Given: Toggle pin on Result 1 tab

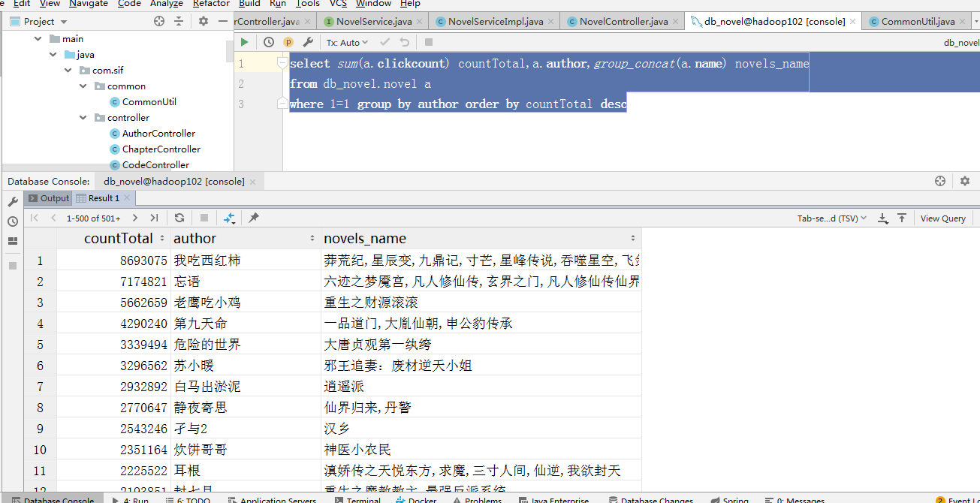Looking at the screenshot, I should [254, 218].
